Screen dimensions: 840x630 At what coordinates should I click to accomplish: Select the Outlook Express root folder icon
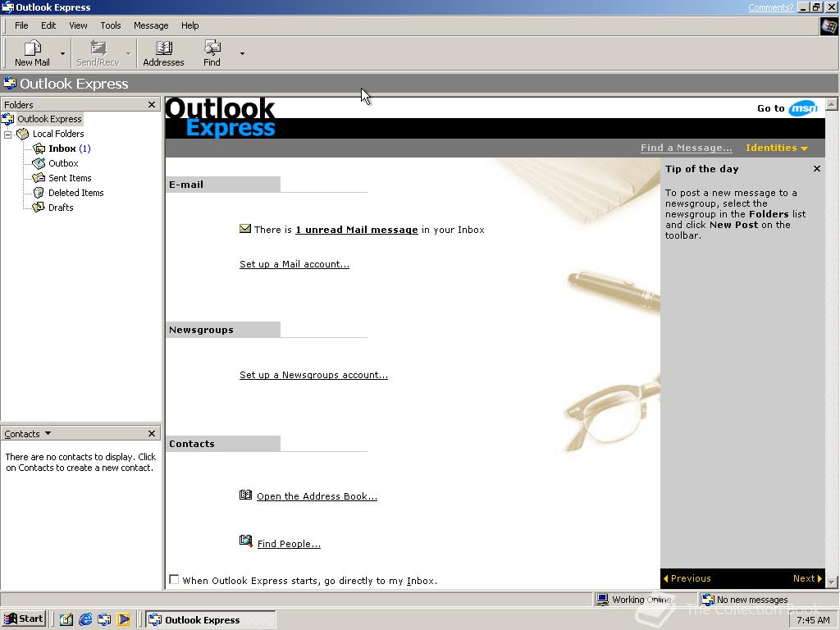[8, 119]
